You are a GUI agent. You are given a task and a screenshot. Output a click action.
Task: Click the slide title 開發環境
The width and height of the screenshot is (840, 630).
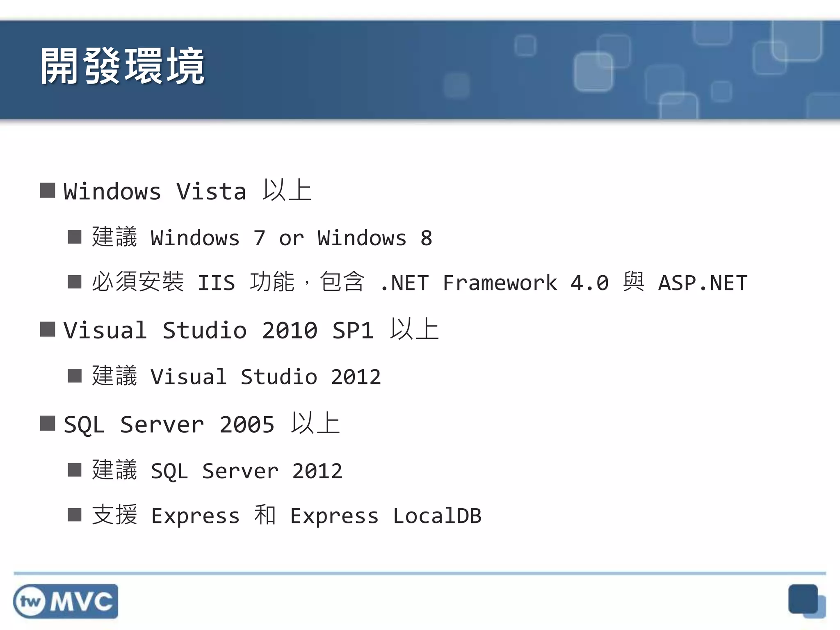122,66
